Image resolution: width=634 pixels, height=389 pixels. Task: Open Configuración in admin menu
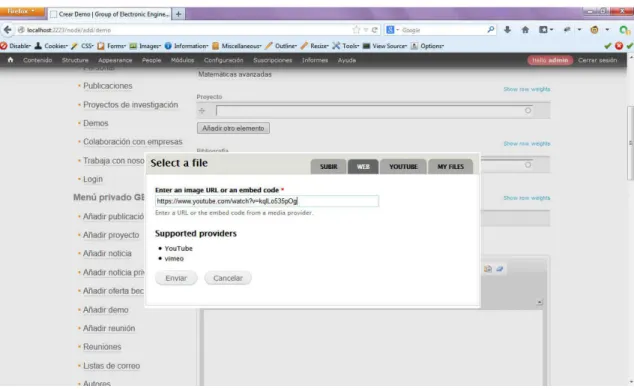tap(223, 60)
